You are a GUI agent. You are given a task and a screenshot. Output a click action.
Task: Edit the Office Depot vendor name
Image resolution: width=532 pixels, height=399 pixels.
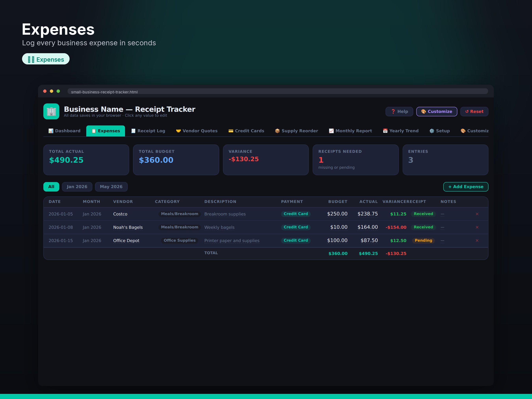(x=126, y=241)
